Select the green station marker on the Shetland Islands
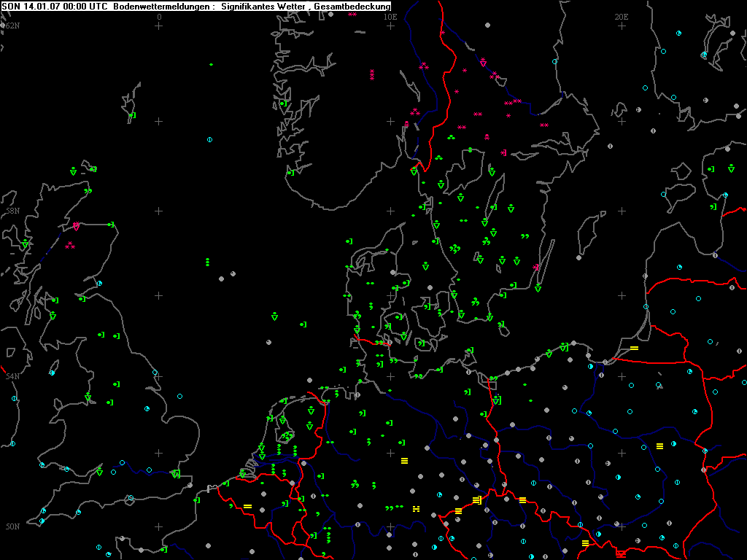 point(132,115)
